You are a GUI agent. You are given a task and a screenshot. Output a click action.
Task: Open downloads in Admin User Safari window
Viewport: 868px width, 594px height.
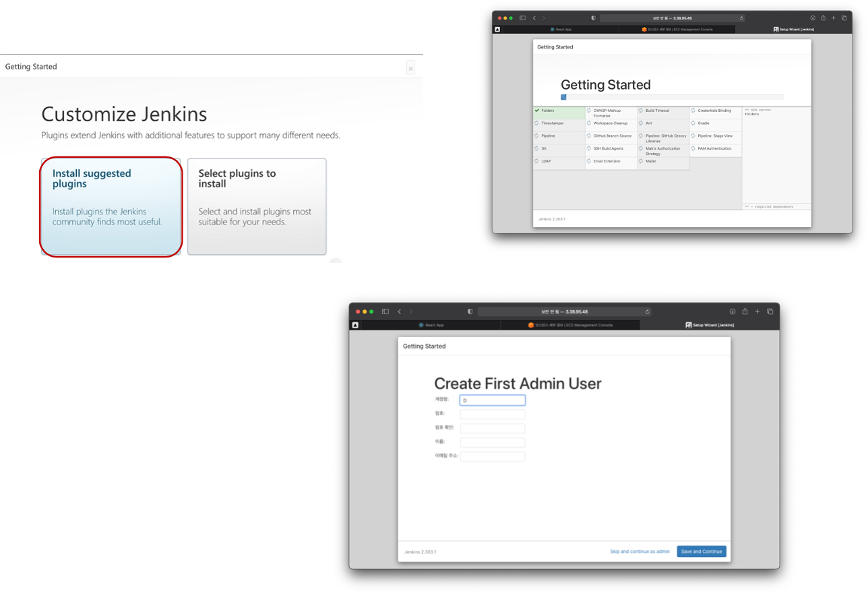pyautogui.click(x=733, y=311)
